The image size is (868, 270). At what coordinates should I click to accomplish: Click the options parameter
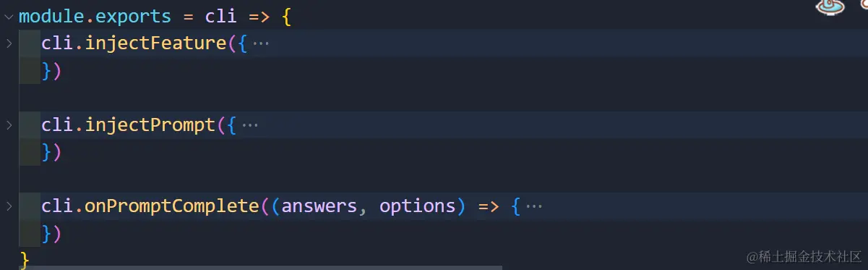[x=417, y=206]
